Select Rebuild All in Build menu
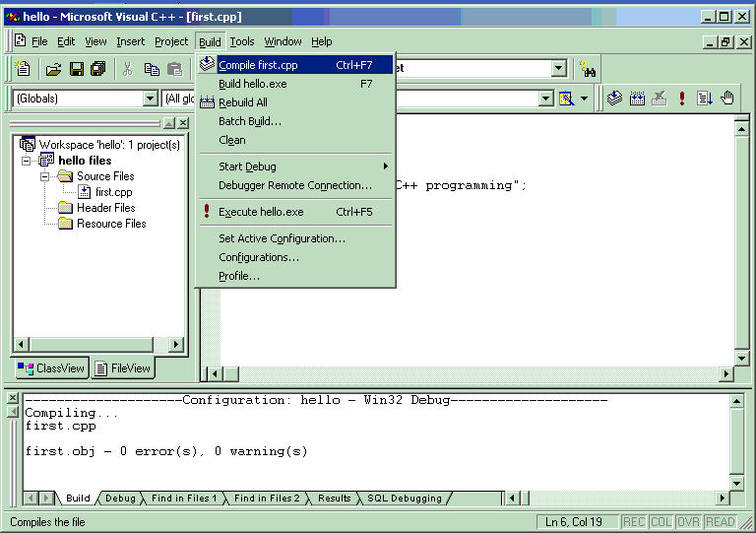Image resolution: width=756 pixels, height=533 pixels. tap(295, 102)
